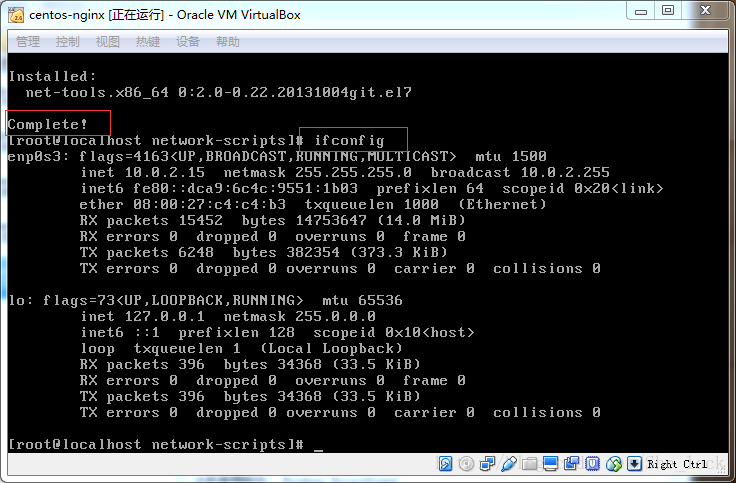Click the ifconfig command text
Viewport: 736px width, 483px height.
pos(349,140)
